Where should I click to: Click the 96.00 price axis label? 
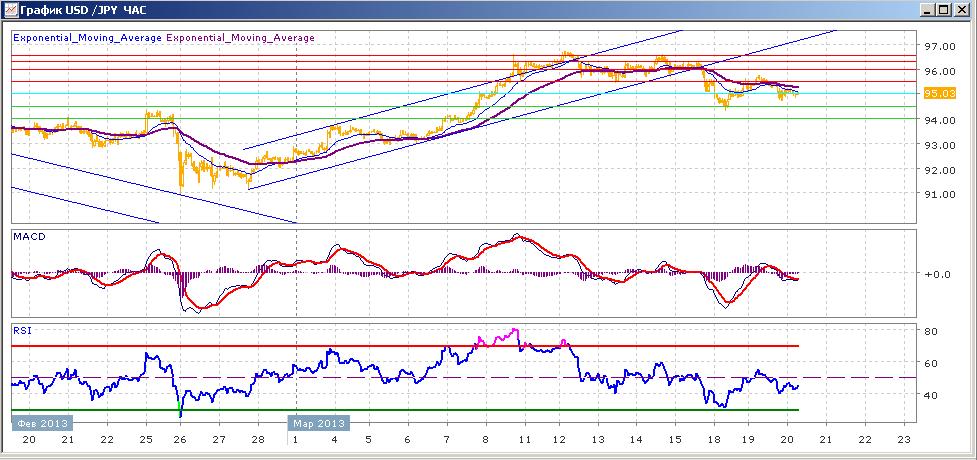(x=940, y=71)
